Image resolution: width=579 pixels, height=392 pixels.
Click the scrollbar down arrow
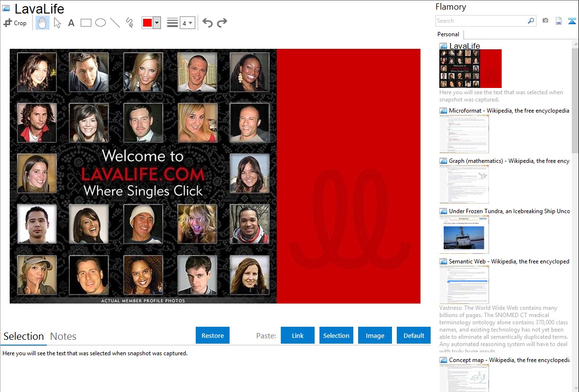click(575, 388)
